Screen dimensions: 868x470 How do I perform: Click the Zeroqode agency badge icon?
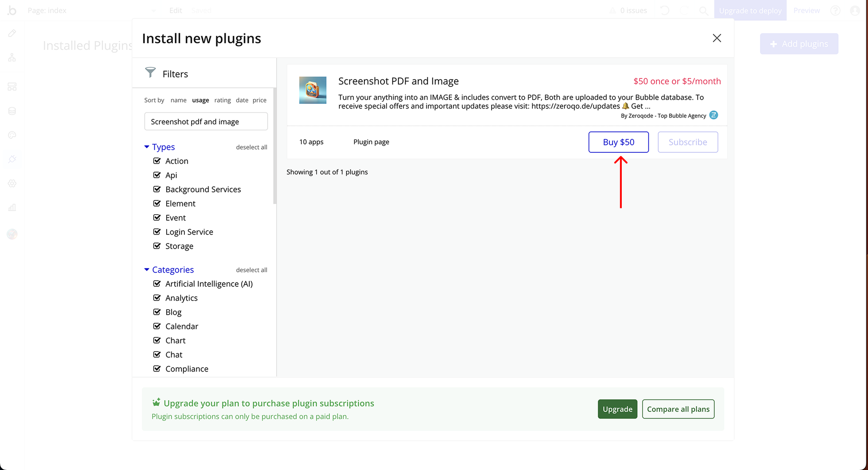pos(714,115)
